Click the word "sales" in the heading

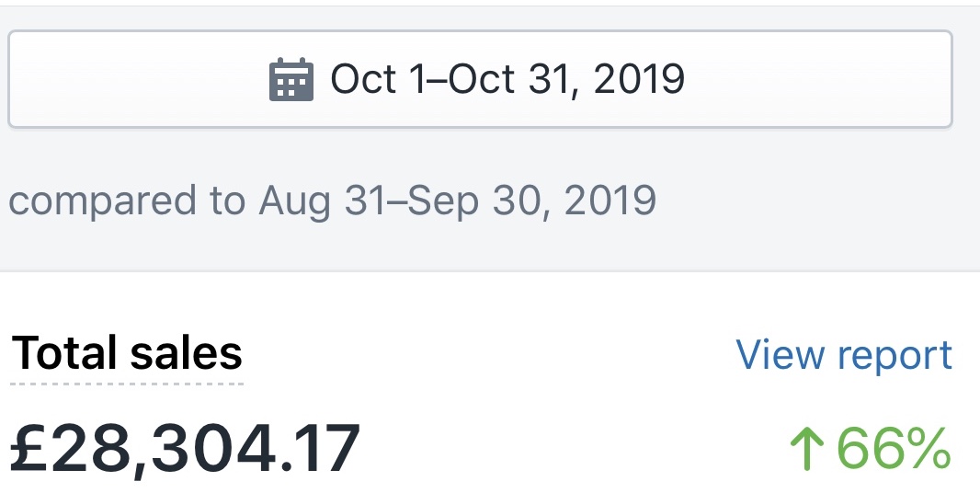pos(187,353)
